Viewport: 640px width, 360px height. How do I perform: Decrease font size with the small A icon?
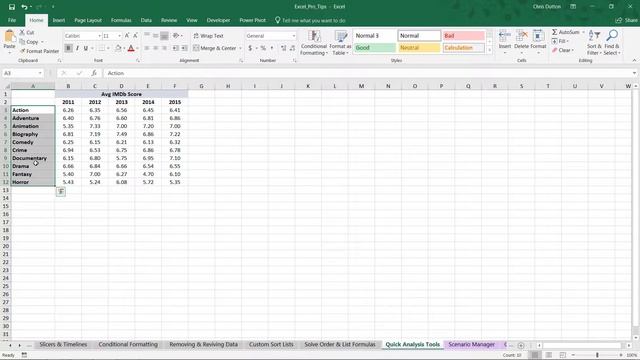[x=136, y=36]
